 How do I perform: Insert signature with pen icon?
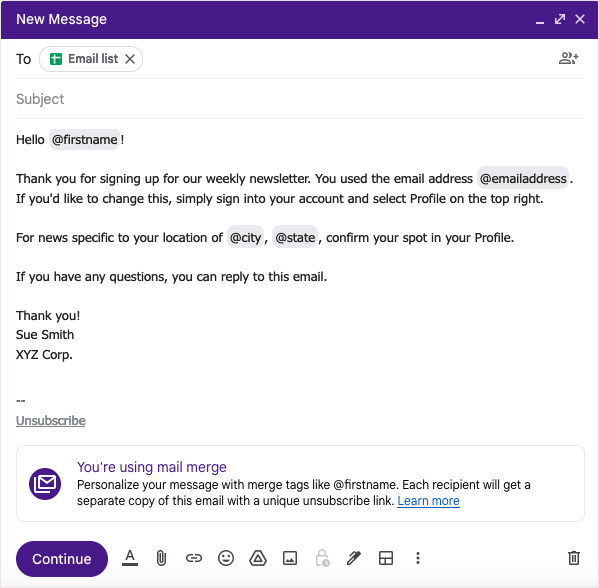tap(354, 558)
